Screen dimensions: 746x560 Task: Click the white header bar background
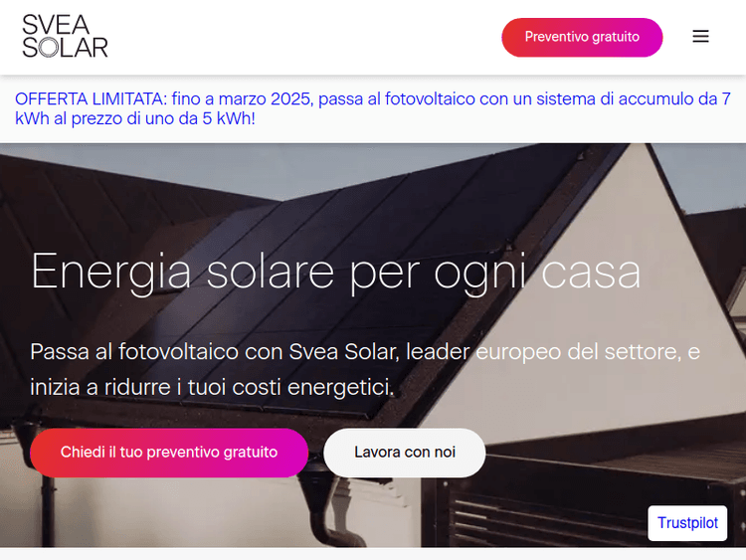[304, 37]
